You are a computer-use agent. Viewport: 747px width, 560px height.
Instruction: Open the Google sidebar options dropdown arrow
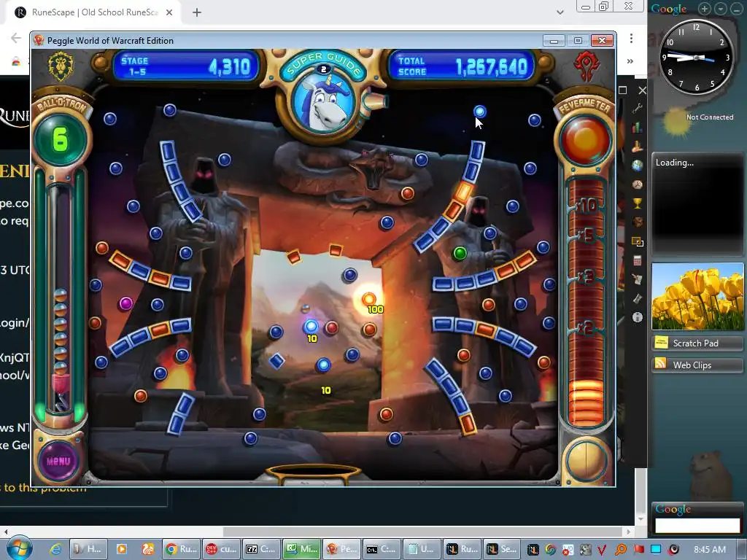tap(721, 9)
